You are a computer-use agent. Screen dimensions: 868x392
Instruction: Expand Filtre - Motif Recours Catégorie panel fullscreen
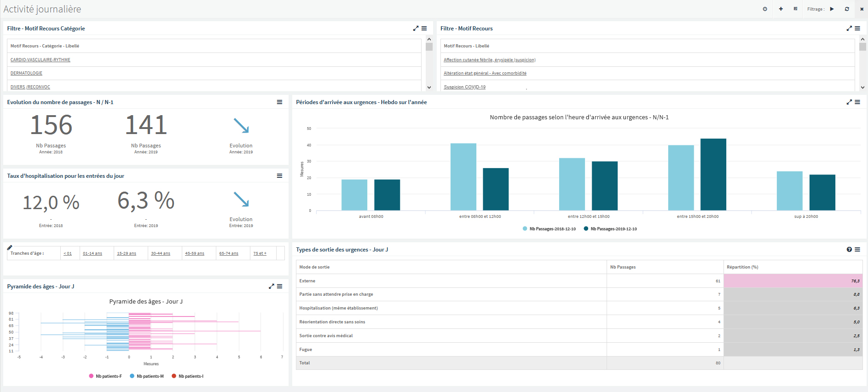pyautogui.click(x=416, y=29)
